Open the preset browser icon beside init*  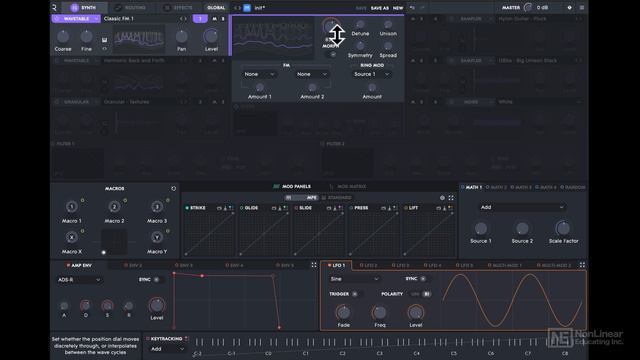(x=247, y=8)
